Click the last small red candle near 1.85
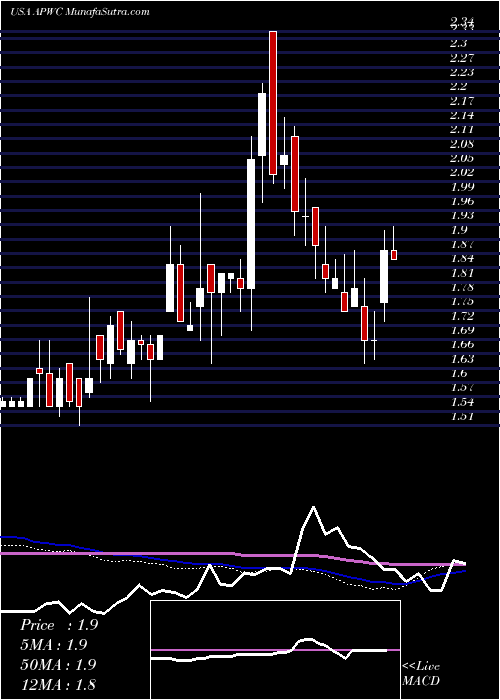This screenshot has width=500, height=700. 394,255
